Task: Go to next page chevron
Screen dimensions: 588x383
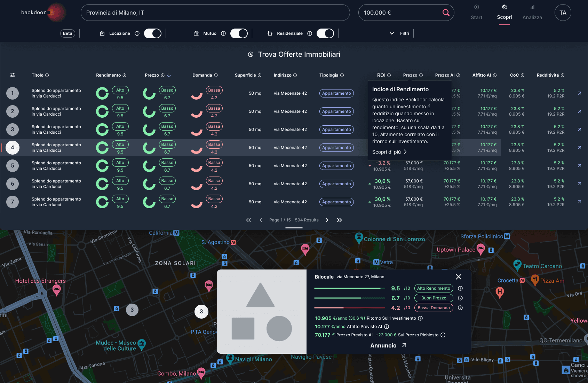Action: click(x=327, y=220)
